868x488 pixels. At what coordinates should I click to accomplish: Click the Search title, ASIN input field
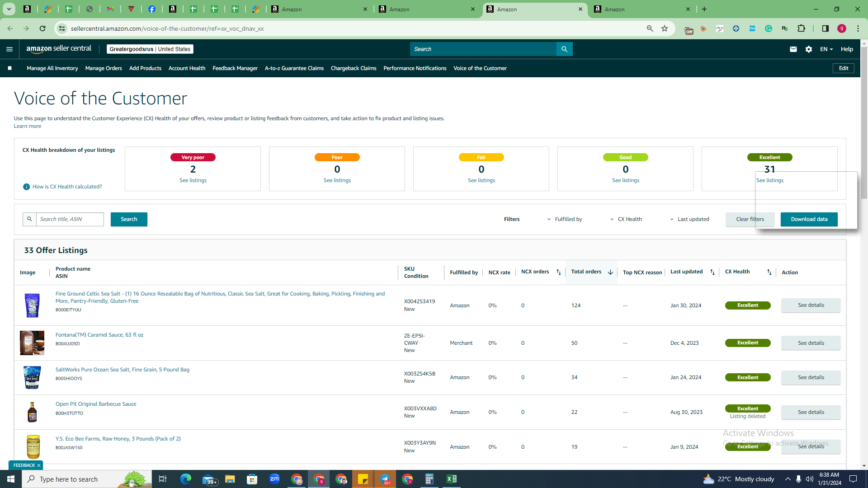click(x=70, y=219)
